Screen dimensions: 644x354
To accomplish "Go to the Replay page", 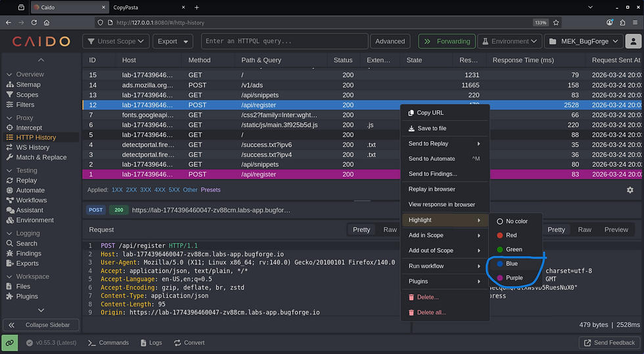I will [x=26, y=180].
